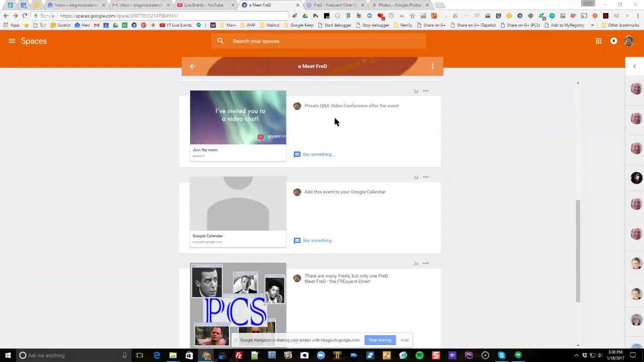This screenshot has width=644, height=362.
Task: Open the Apps bookmark shortcut
Action: 12,25
